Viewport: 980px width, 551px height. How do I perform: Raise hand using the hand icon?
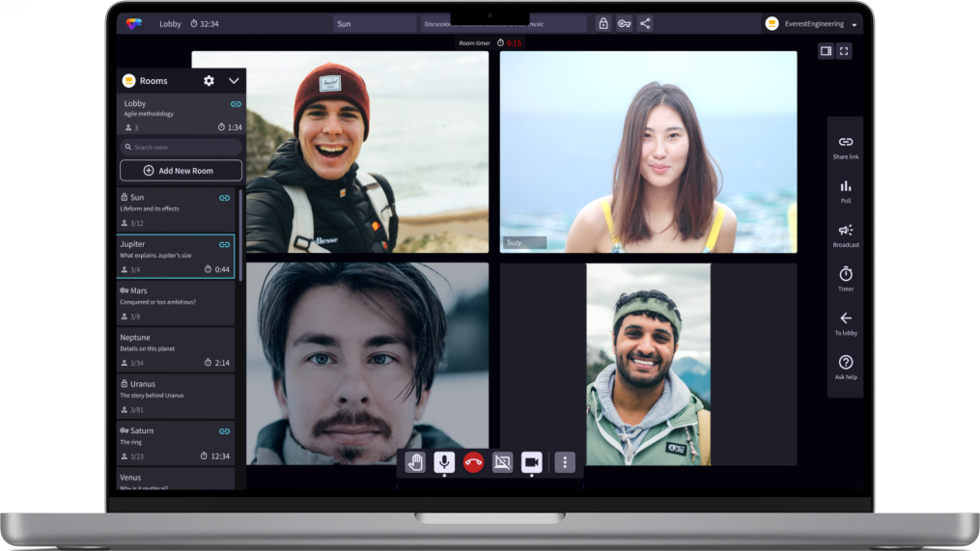(x=415, y=462)
